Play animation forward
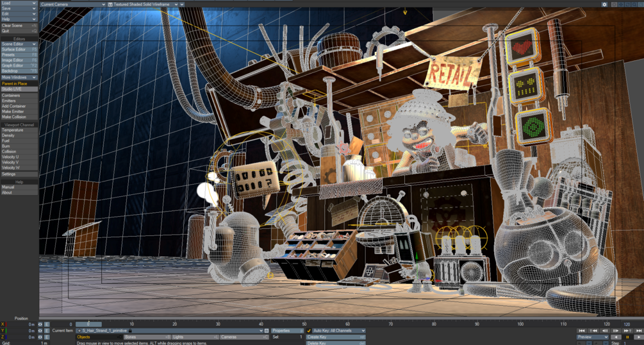This screenshot has height=345, width=644. (638, 337)
